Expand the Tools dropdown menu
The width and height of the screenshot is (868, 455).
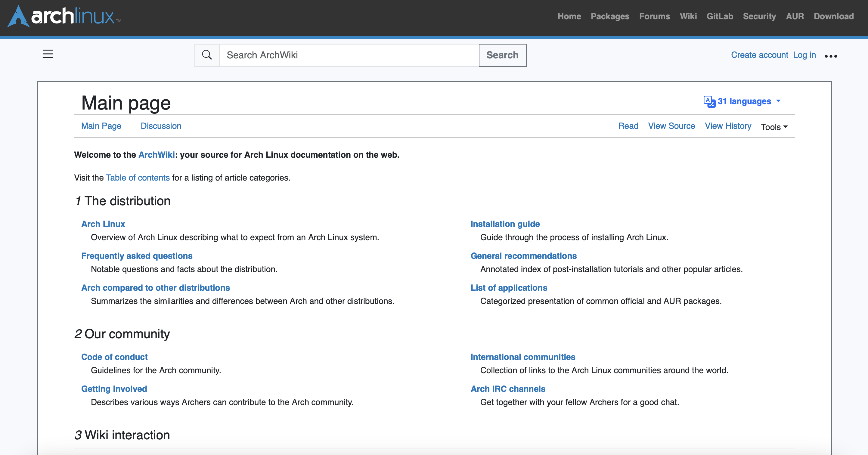774,127
